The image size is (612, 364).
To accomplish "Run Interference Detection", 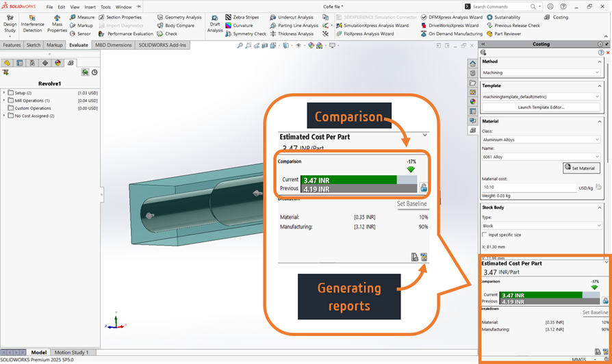I will click(32, 24).
